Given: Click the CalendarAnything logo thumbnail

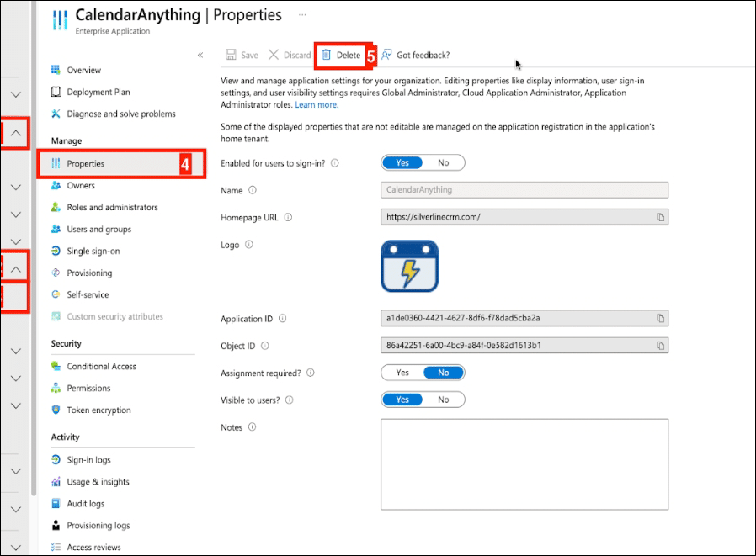Looking at the screenshot, I should [409, 266].
